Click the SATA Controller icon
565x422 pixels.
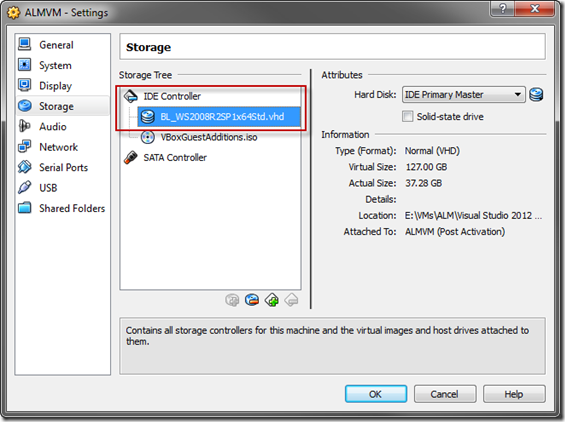[x=130, y=157]
